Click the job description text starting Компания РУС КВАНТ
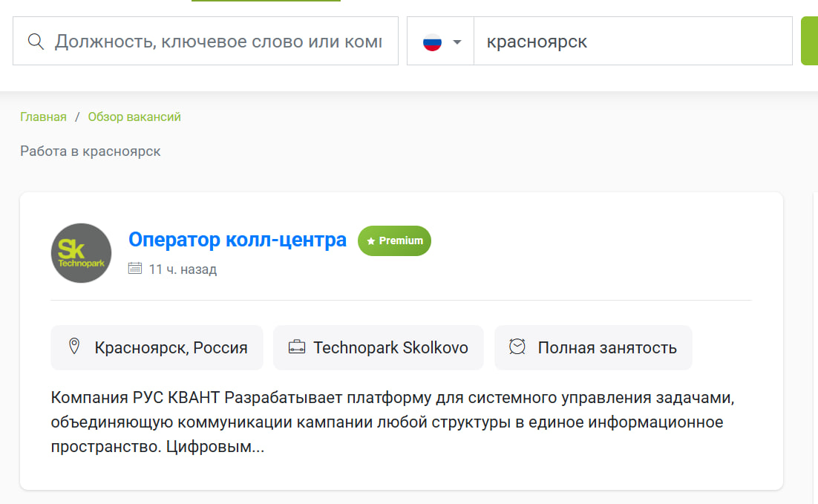 tap(393, 422)
